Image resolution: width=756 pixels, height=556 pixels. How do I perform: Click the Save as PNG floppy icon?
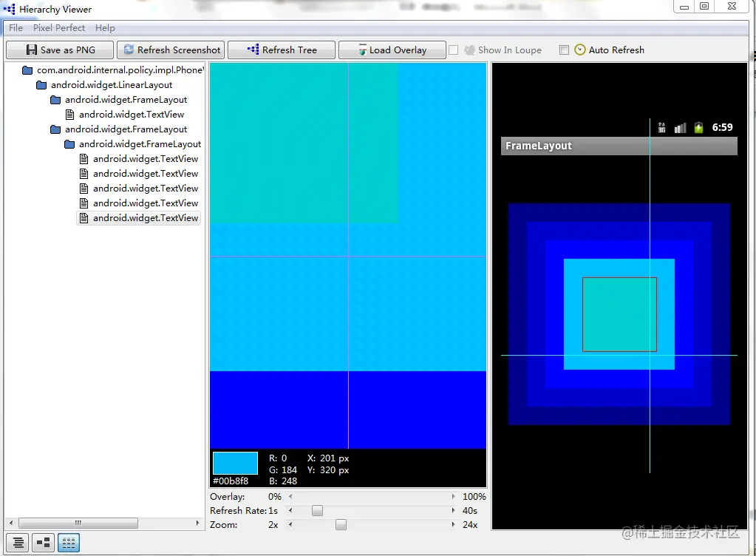[x=31, y=50]
